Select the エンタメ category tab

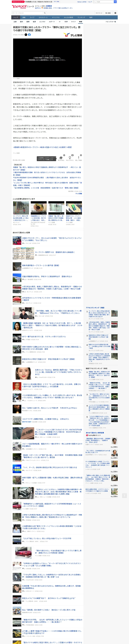click(x=42, y=22)
